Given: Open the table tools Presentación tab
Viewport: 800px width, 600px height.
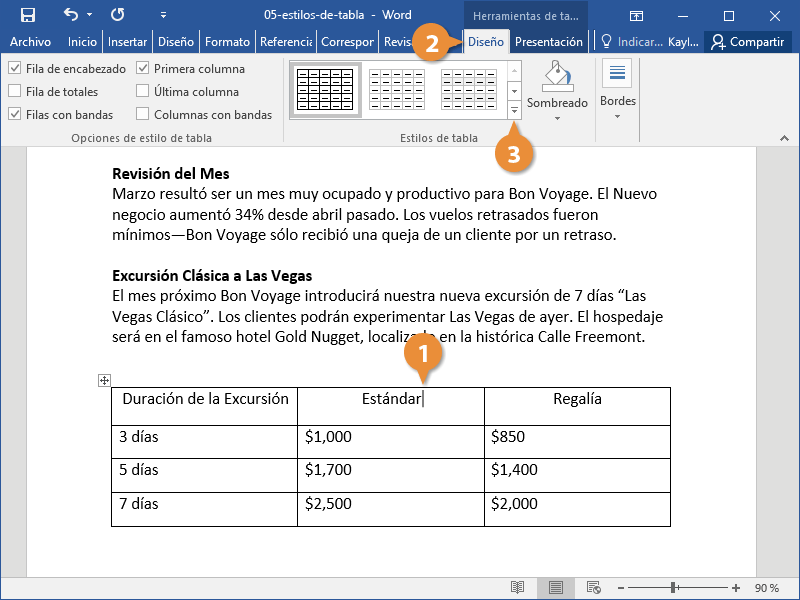Looking at the screenshot, I should click(548, 42).
